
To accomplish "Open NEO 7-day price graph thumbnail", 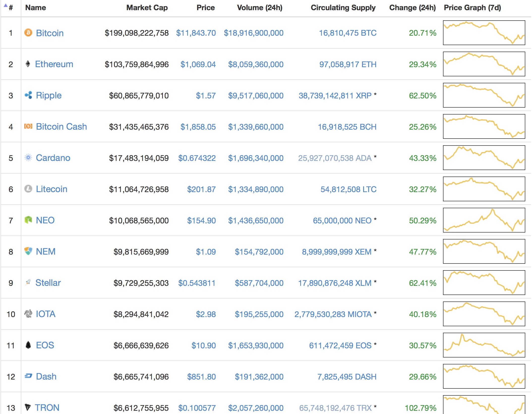I will (x=484, y=220).
